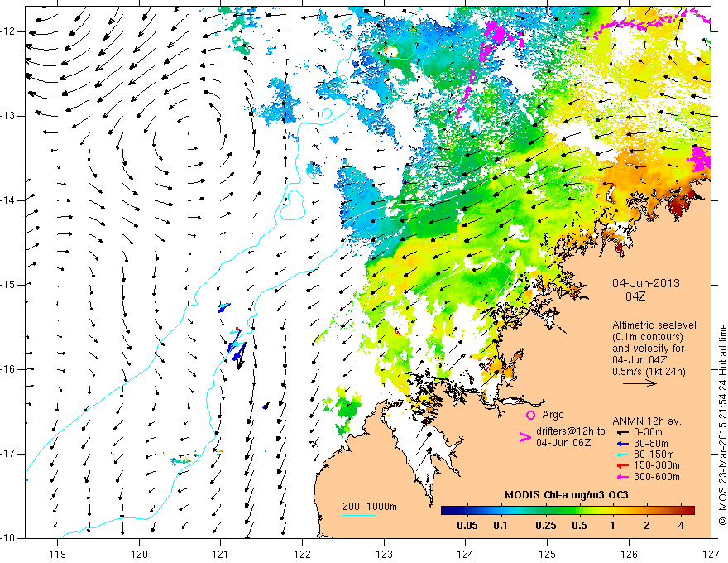Click the magenta Argo circle legend symbol
Viewport: 728px width, 563px height.
point(530,415)
